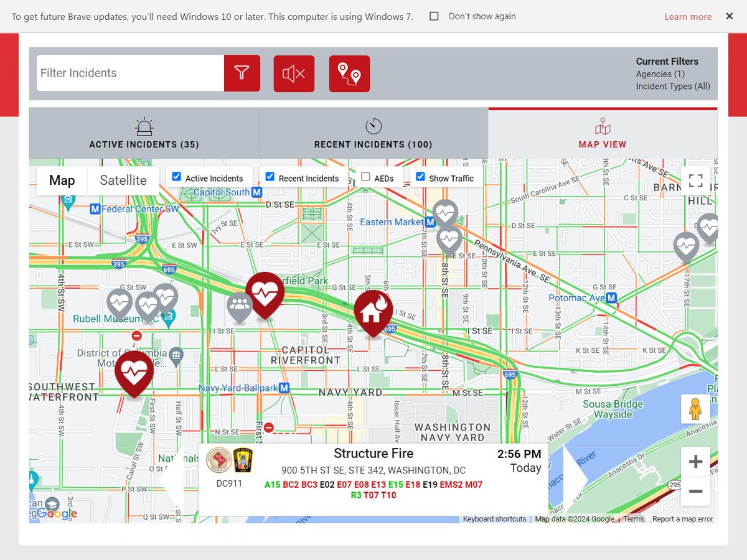
Task: Click the Structure Fire incident title
Action: tap(374, 454)
